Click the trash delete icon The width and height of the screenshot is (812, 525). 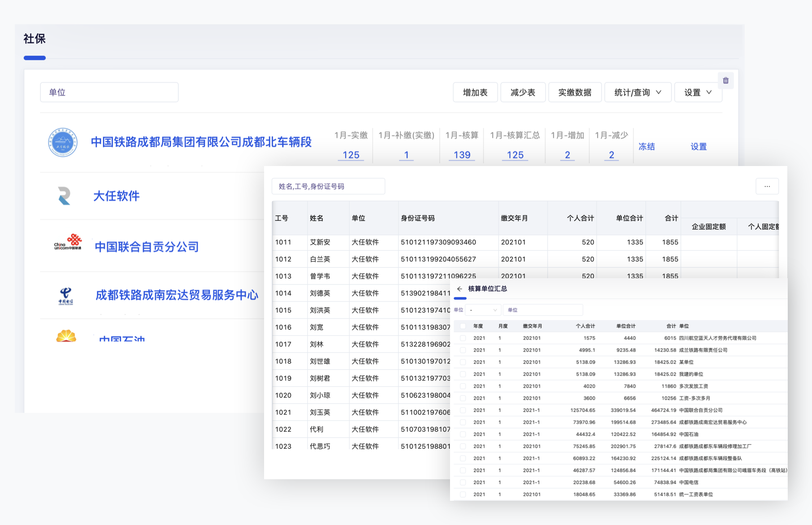pyautogui.click(x=725, y=81)
